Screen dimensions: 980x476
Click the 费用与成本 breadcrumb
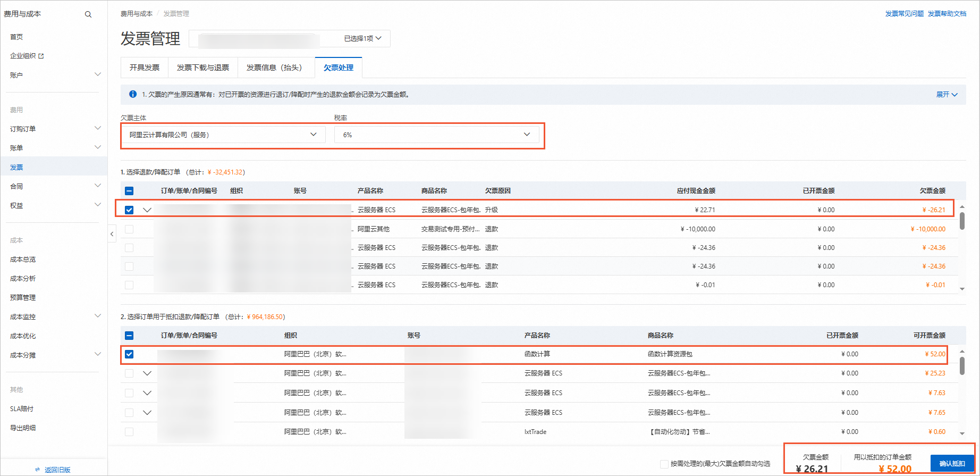pos(137,14)
